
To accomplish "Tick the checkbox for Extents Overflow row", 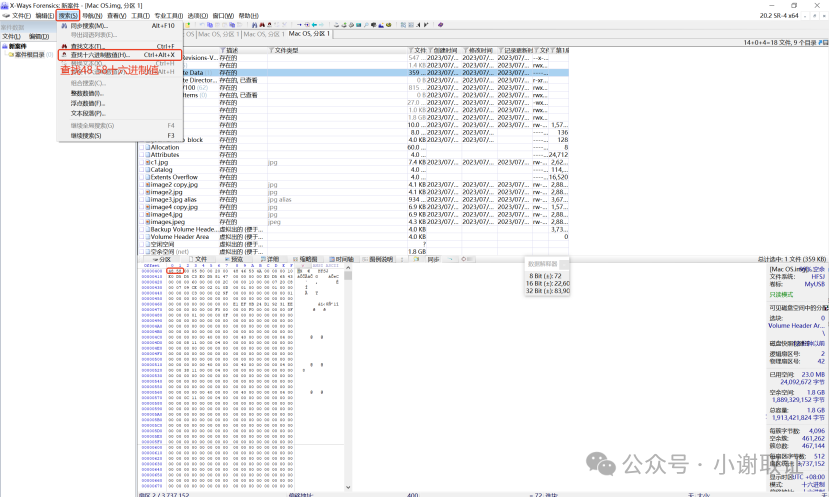I will point(142,177).
